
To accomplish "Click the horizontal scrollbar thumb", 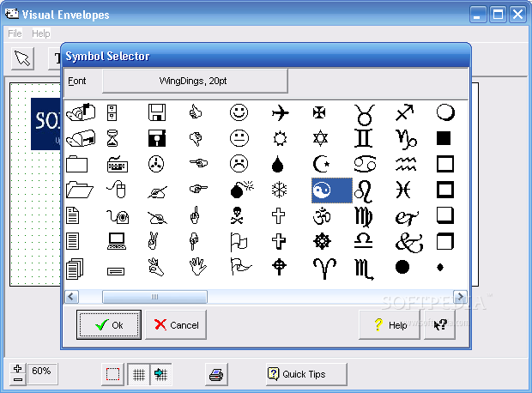I will point(154,297).
